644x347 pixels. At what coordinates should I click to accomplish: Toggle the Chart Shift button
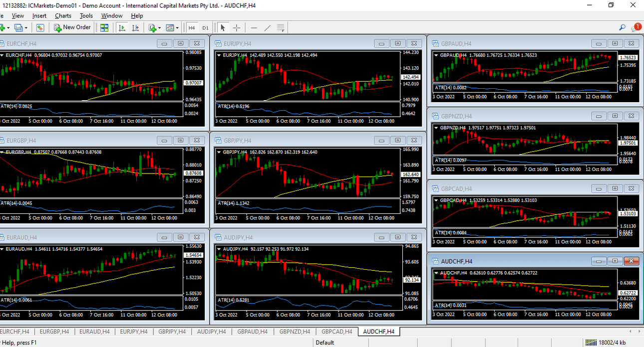pos(135,27)
